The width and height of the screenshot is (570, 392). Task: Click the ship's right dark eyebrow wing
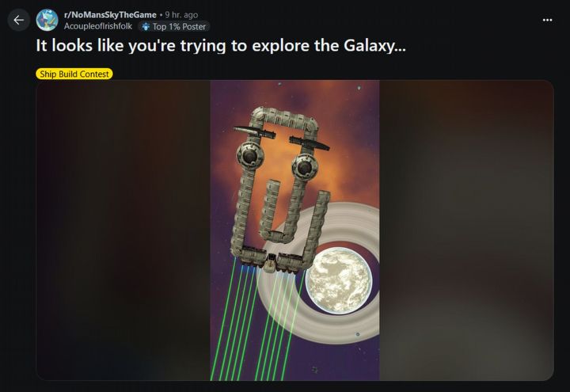tap(310, 143)
